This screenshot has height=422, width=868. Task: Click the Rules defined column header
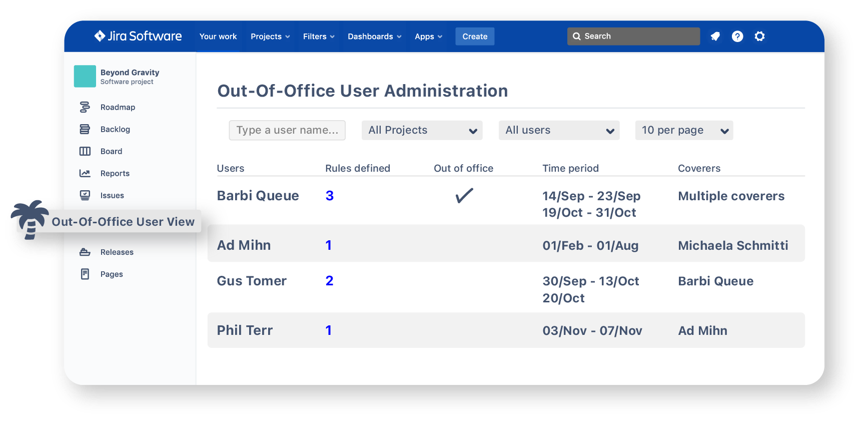358,168
